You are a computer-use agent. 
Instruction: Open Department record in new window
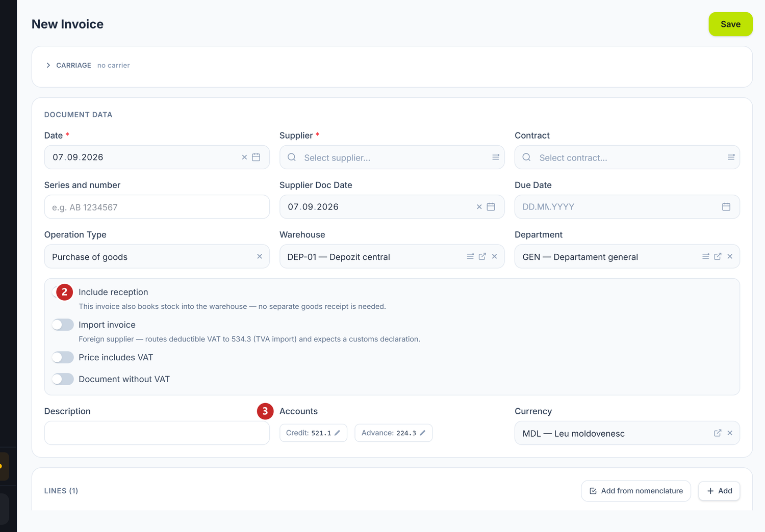point(718,256)
